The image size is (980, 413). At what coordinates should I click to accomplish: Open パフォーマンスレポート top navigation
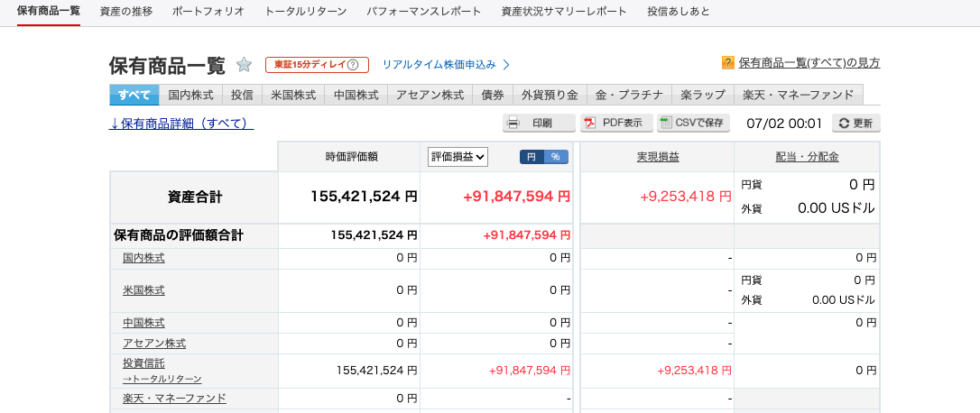[424, 11]
